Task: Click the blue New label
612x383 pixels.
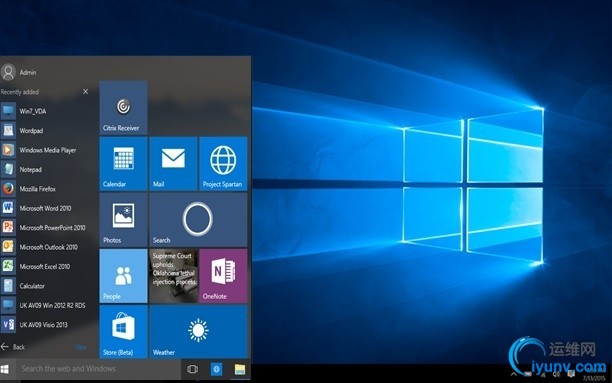Action: [81, 347]
